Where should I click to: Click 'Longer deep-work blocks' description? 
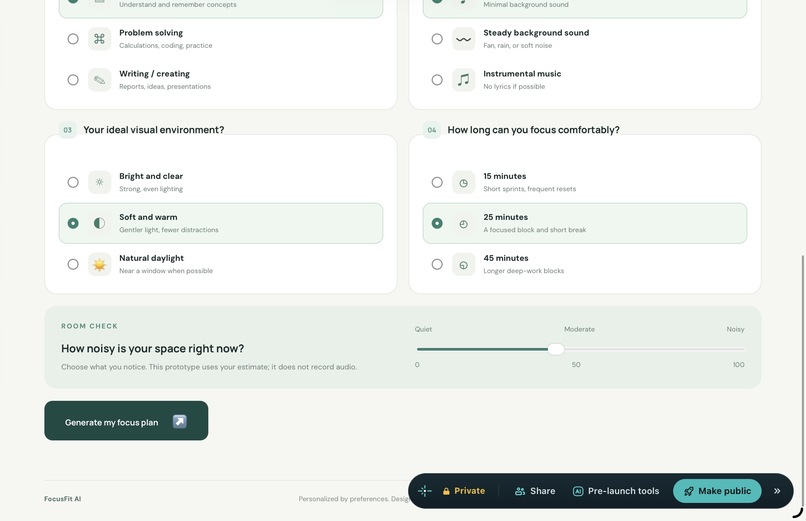point(523,271)
